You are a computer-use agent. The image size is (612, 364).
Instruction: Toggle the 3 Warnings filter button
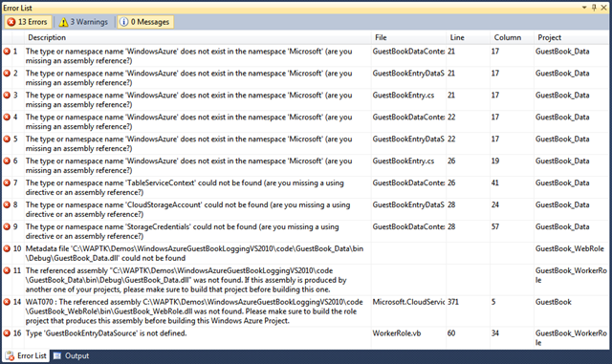click(83, 22)
